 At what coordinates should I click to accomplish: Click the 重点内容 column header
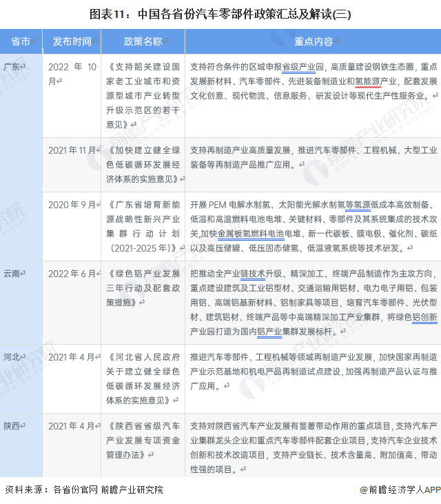pos(312,41)
